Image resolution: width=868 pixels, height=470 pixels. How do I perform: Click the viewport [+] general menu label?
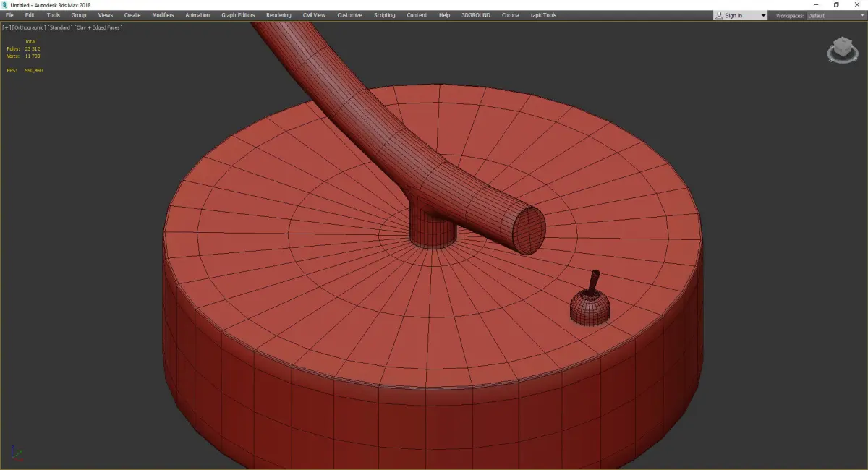[x=7, y=27]
